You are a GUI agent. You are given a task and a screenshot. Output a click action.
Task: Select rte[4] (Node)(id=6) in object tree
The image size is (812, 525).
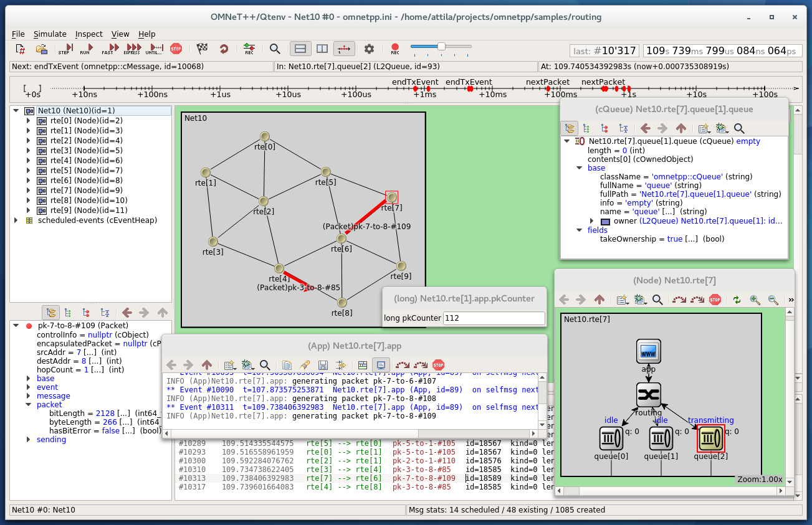86,161
